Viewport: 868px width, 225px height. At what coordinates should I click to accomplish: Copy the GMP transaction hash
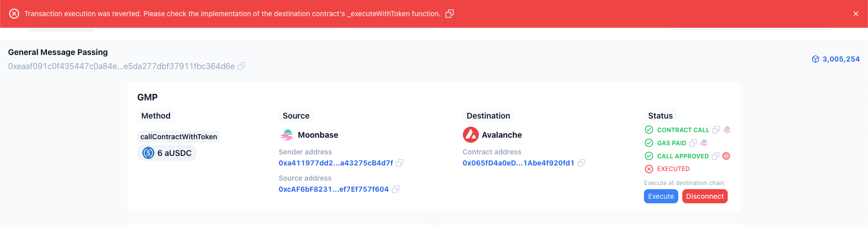click(241, 66)
